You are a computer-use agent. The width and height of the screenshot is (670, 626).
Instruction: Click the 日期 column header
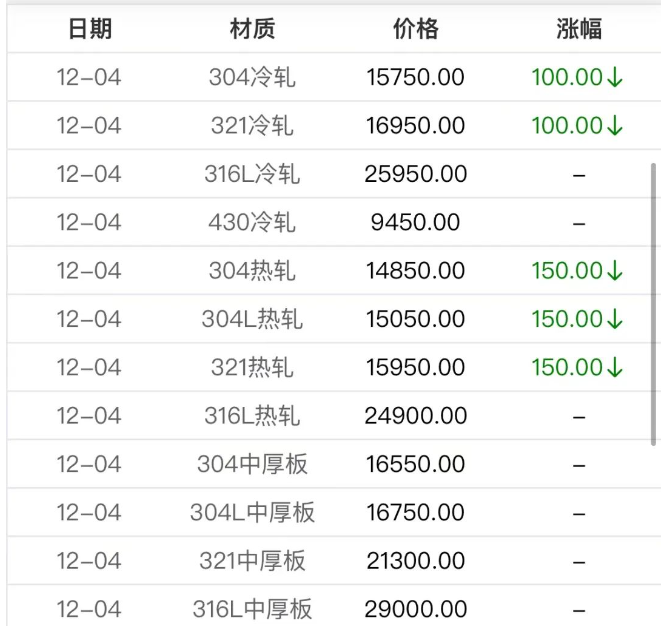[x=89, y=29]
